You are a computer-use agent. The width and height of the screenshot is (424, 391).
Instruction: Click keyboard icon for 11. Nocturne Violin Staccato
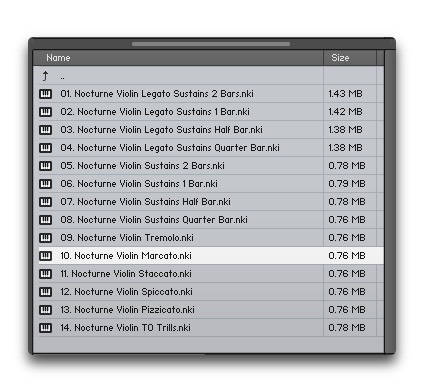click(x=45, y=274)
